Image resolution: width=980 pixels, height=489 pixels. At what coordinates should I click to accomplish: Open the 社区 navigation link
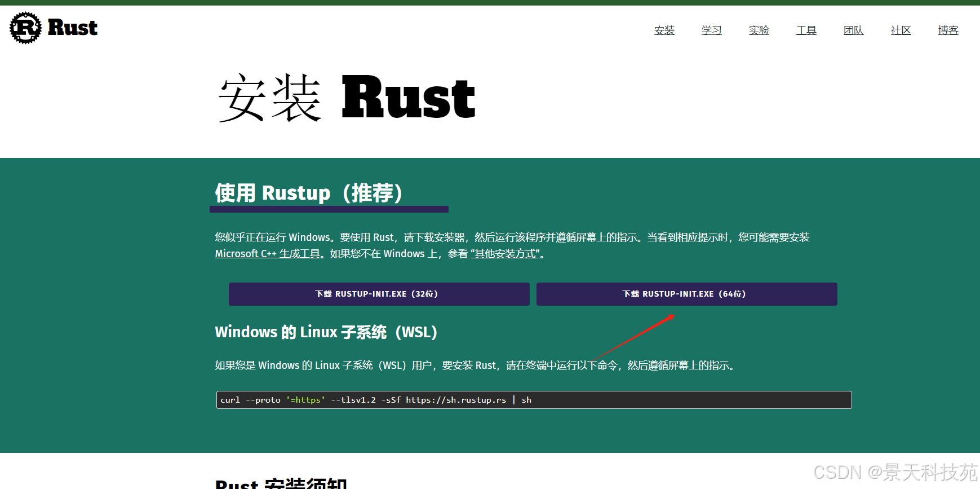pyautogui.click(x=901, y=30)
